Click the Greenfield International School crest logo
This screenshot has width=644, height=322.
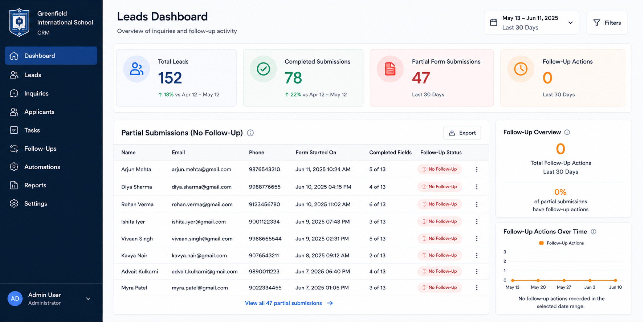click(x=19, y=22)
